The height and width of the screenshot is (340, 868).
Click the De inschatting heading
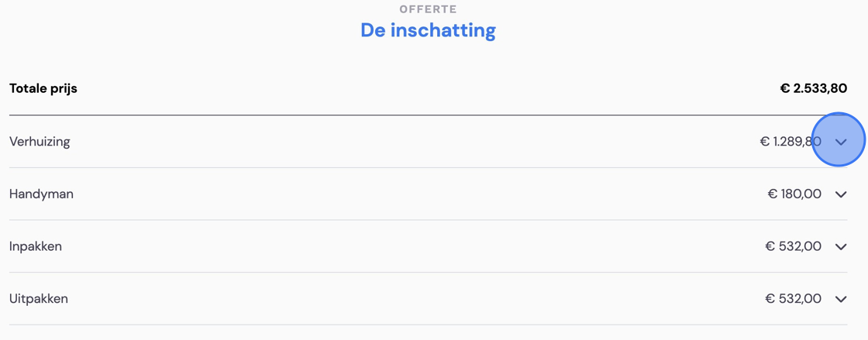tap(428, 30)
